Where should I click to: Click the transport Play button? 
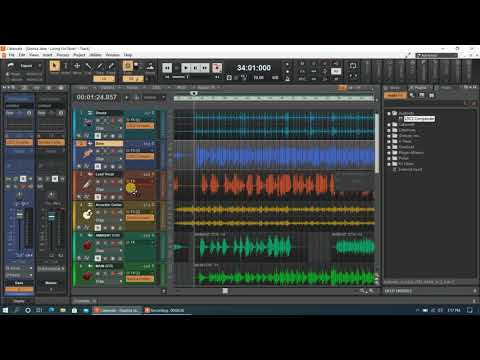[x=186, y=68]
